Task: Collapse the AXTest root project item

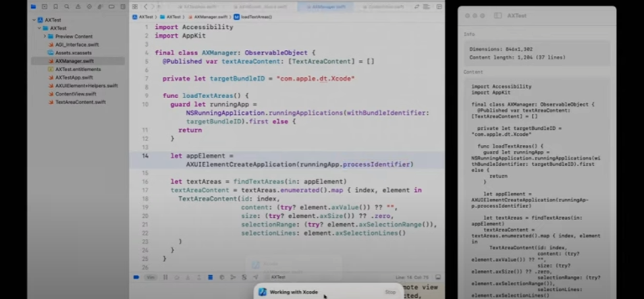Action: point(34,20)
